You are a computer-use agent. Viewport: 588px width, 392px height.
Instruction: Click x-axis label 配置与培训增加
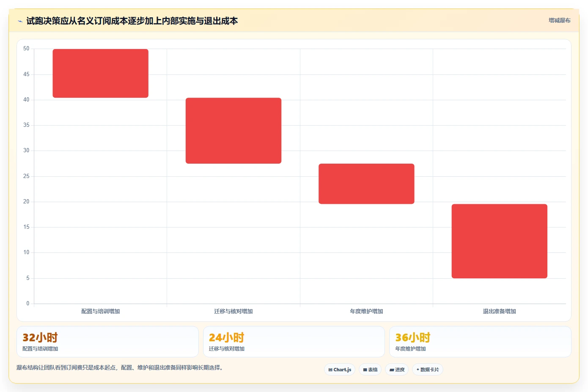[101, 311]
